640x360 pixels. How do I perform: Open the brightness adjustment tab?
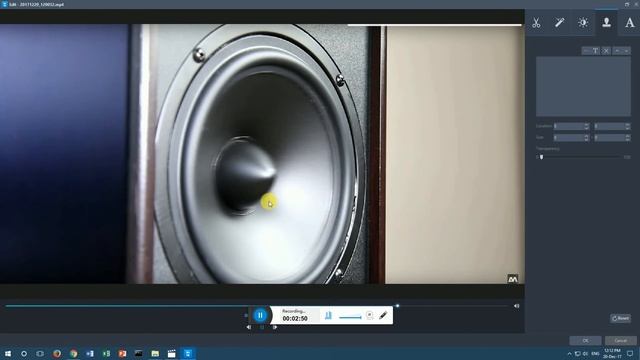click(x=583, y=23)
